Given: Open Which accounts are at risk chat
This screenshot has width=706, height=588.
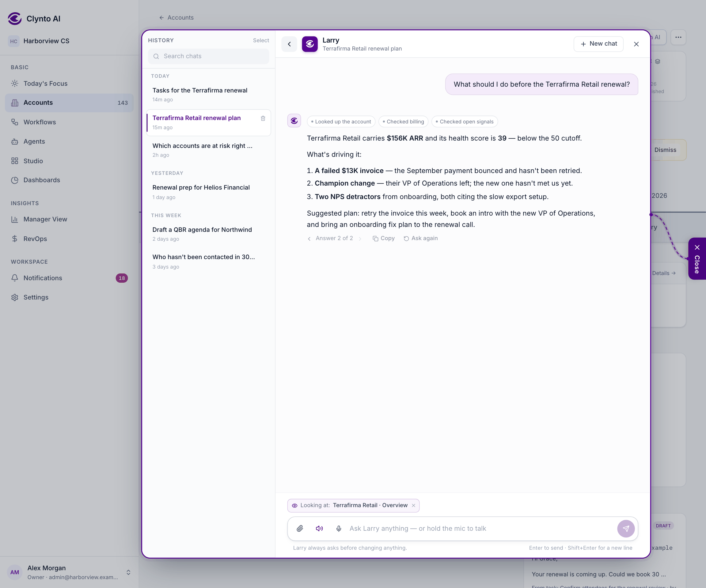Looking at the screenshot, I should point(208,150).
